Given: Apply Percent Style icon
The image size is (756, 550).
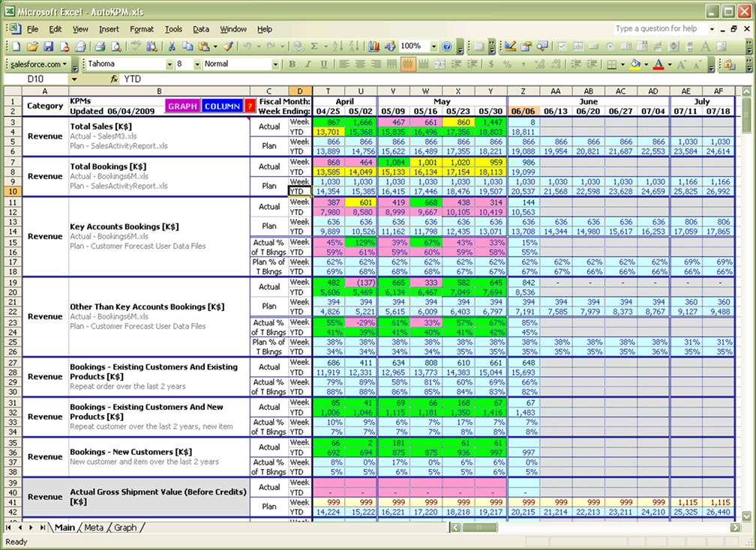Looking at the screenshot, I should pos(507,64).
